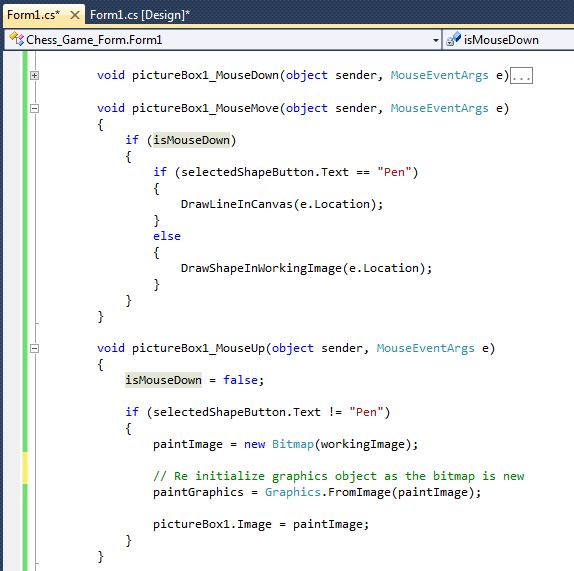The width and height of the screenshot is (574, 571).
Task: Click the else keyword
Action: pyautogui.click(x=167, y=236)
